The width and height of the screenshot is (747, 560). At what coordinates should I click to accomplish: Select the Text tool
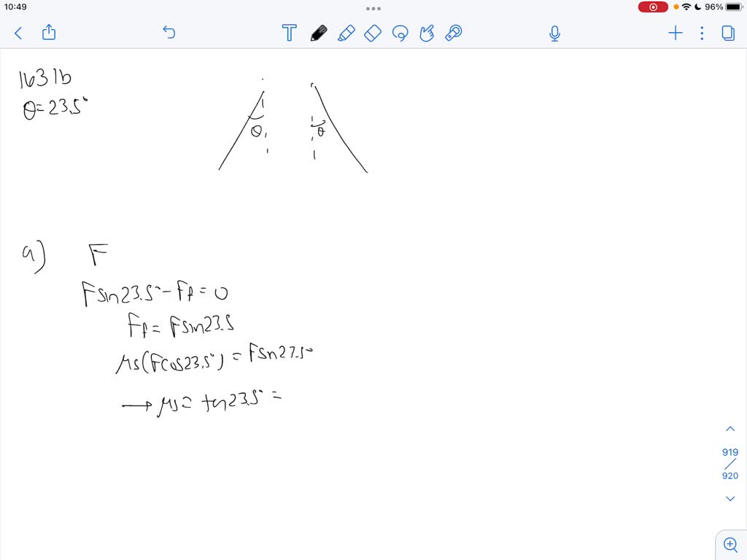pos(289,33)
